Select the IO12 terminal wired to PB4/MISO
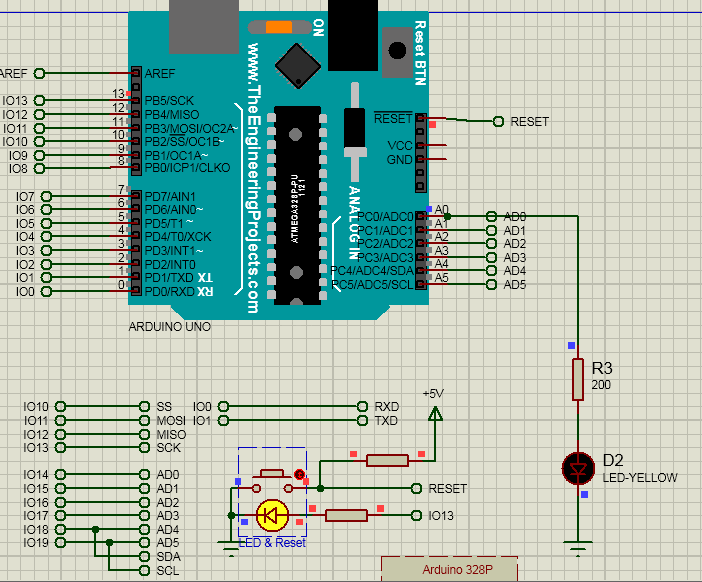702x582 pixels. pyautogui.click(x=39, y=114)
